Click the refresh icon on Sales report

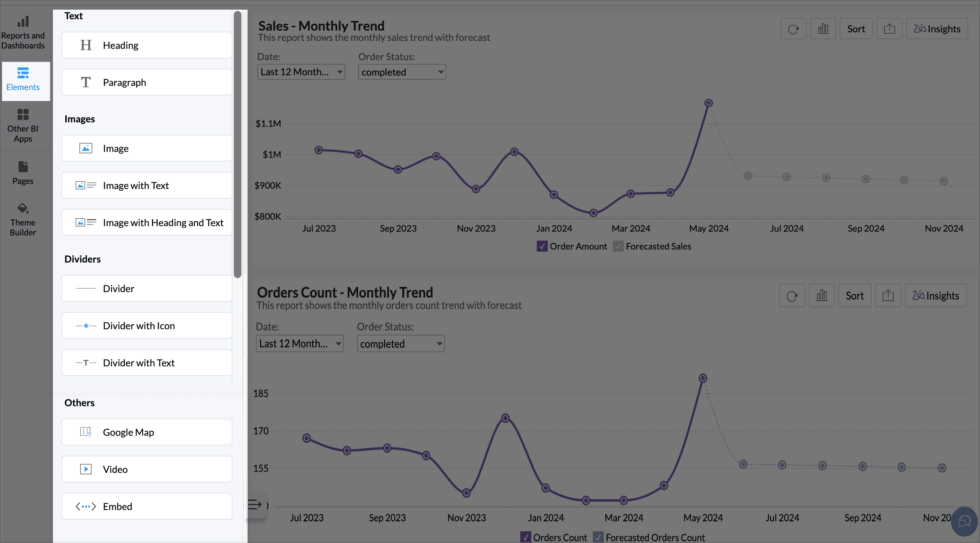tap(793, 29)
